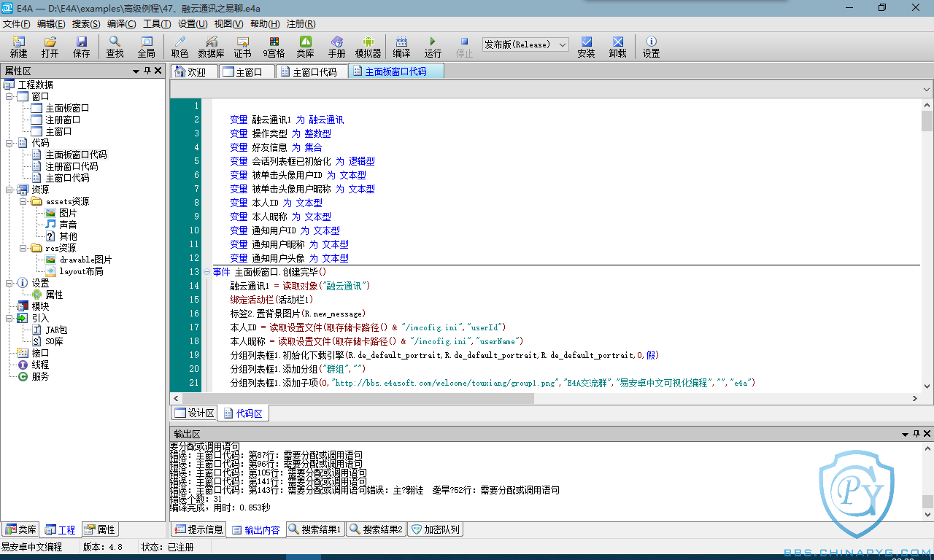Select 线程 in the project tree
The image size is (934, 560).
(40, 365)
